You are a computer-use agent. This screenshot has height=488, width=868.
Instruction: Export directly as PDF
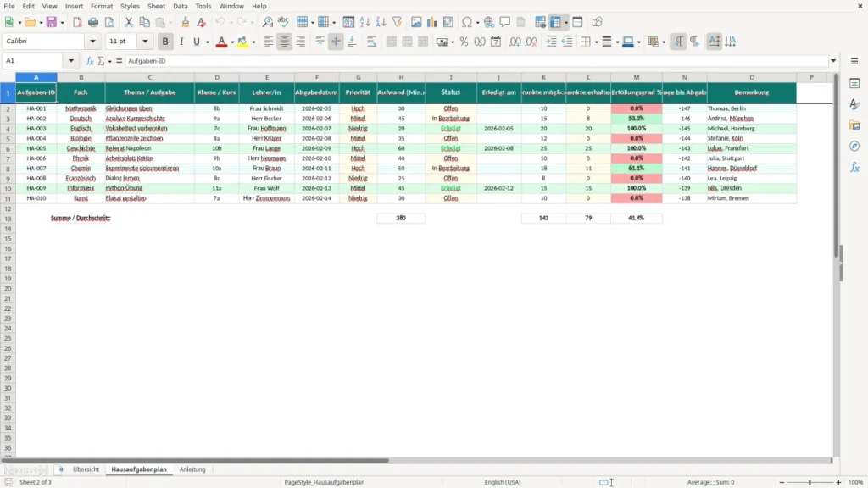click(x=77, y=22)
